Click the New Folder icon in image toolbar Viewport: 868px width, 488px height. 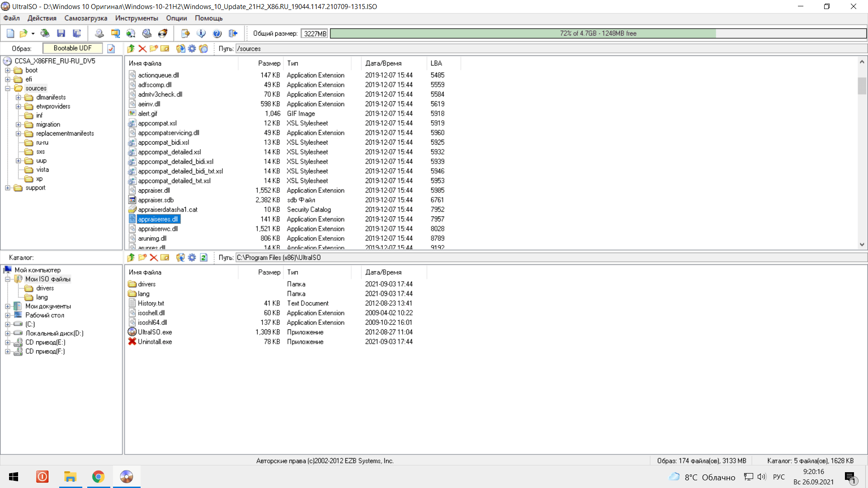tap(154, 48)
